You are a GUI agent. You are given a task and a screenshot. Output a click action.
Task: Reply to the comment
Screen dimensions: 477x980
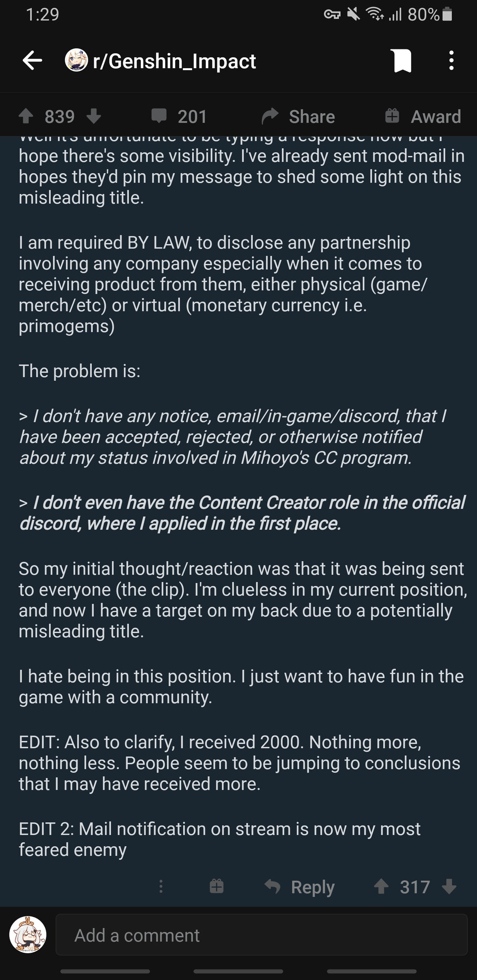coord(313,887)
